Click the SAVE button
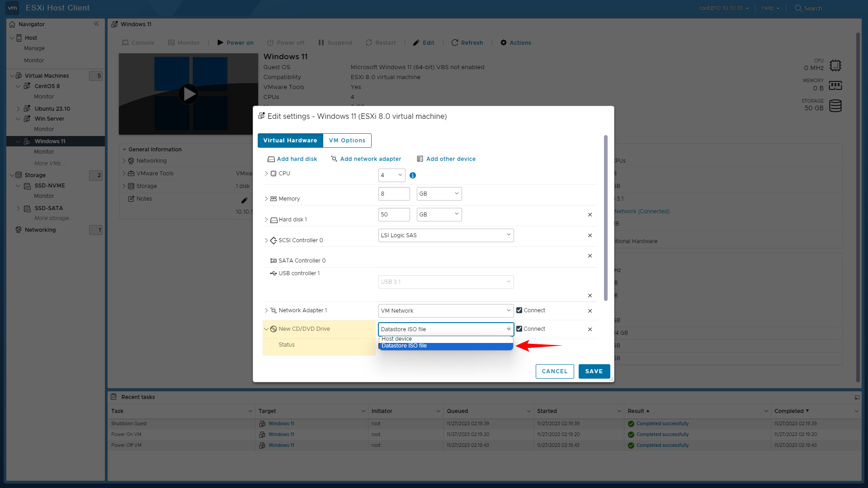This screenshot has height=488, width=868. [594, 371]
